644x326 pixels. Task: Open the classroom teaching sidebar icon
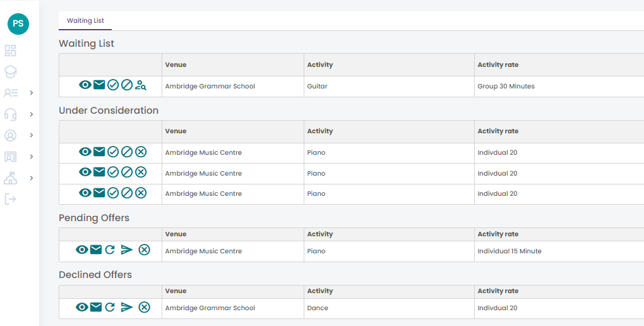tap(10, 157)
